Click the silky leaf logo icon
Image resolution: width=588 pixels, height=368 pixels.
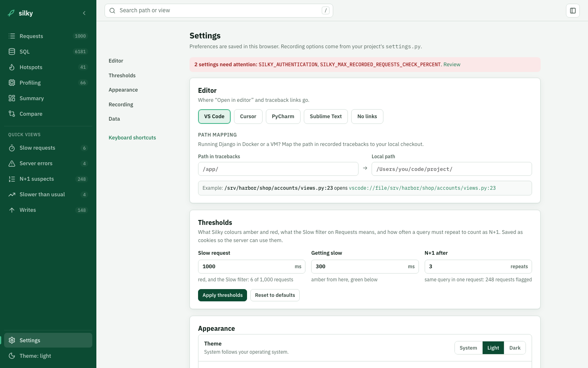click(11, 13)
